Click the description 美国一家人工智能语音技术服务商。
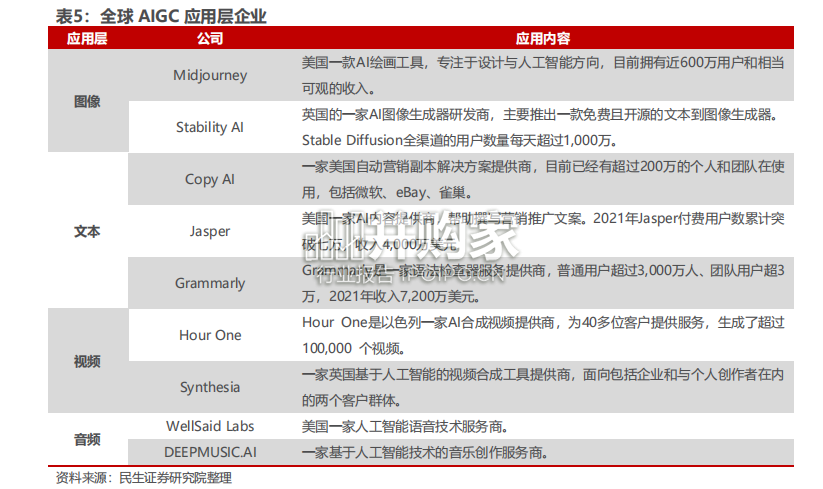This screenshot has height=489, width=823. [405, 426]
